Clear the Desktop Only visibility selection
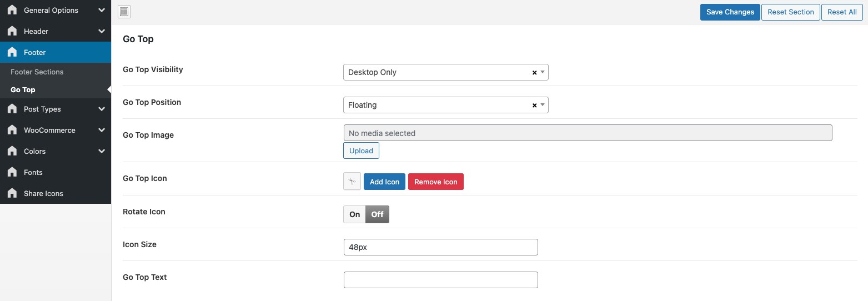 (534, 73)
